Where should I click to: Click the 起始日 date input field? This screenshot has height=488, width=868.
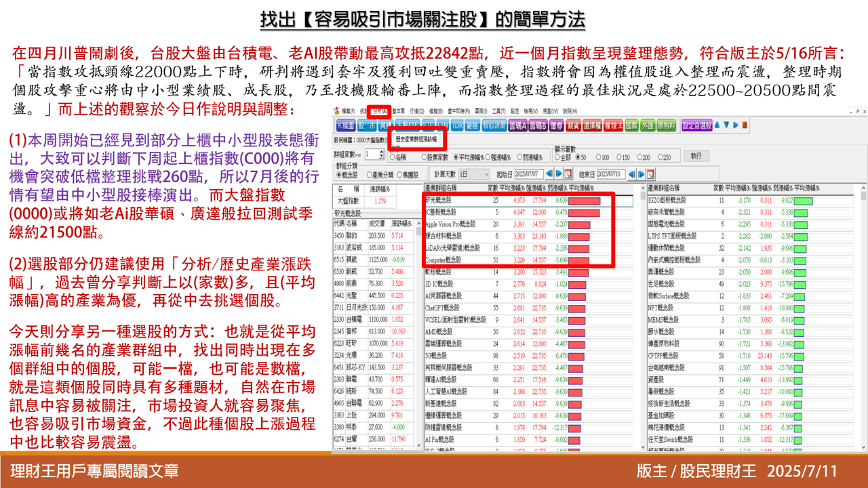[x=529, y=174]
